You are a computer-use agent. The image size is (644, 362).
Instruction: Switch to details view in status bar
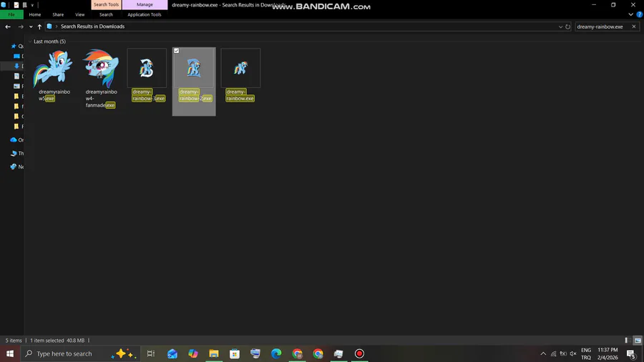coord(628,341)
